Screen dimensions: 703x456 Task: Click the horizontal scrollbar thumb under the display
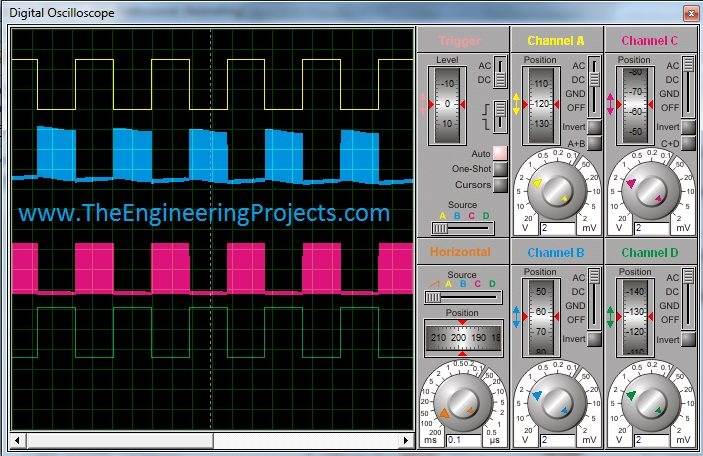click(120, 440)
